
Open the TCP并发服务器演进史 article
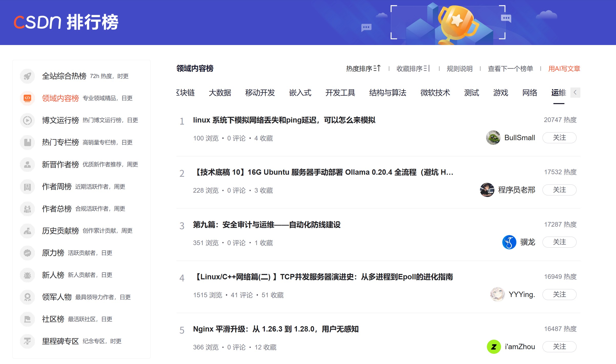coord(323,277)
